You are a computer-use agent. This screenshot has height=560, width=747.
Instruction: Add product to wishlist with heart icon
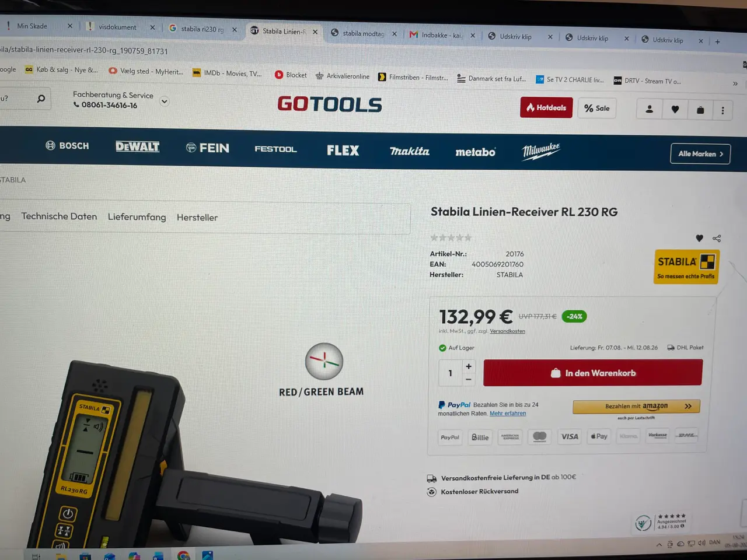point(699,238)
